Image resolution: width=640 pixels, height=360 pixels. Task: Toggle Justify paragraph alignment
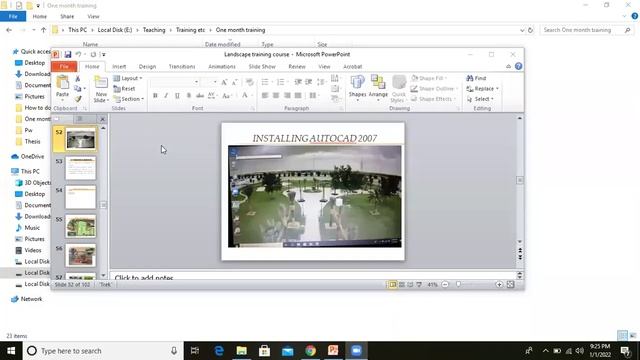(298, 96)
